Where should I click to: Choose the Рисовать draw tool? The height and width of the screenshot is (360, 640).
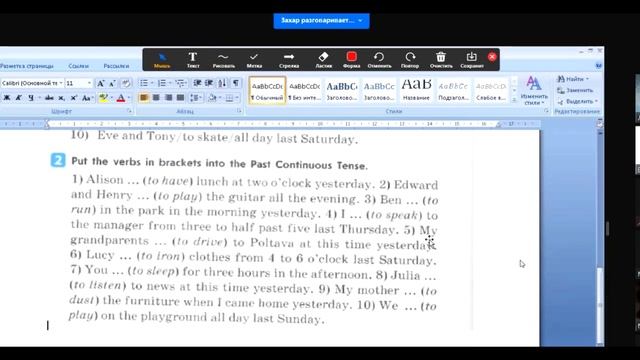pos(223,60)
